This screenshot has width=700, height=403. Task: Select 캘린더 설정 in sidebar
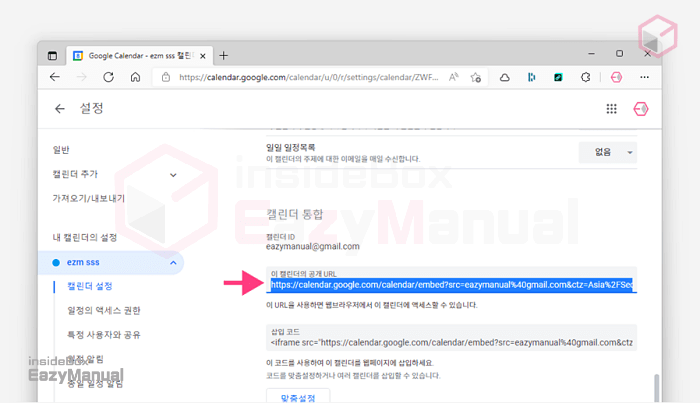point(90,287)
